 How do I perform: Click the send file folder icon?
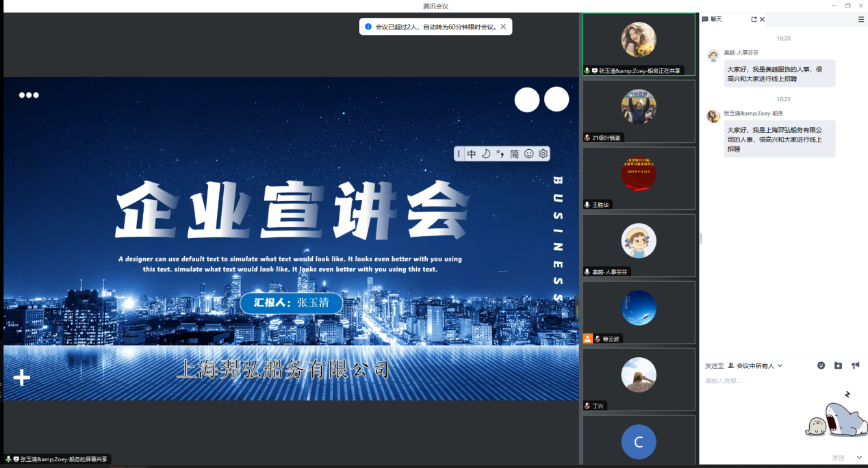(x=838, y=365)
